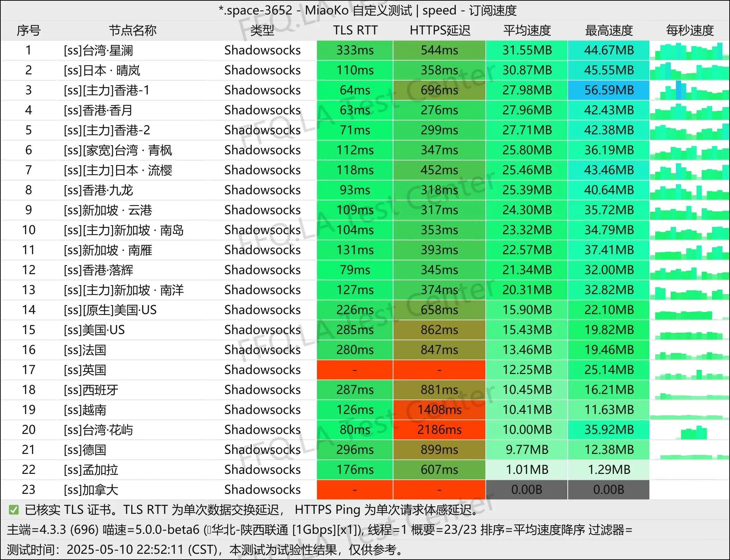
Task: Click row number 14 in 序号 column
Action: point(29,310)
